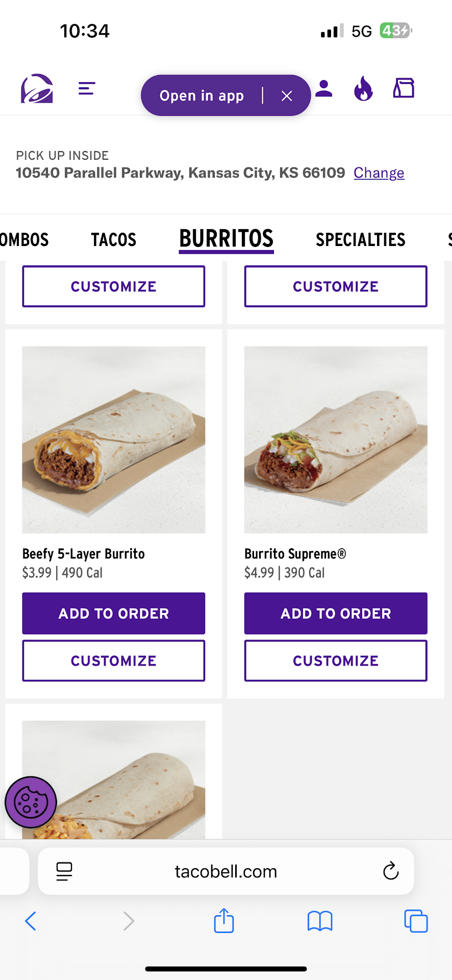Open the user account profile

click(323, 89)
